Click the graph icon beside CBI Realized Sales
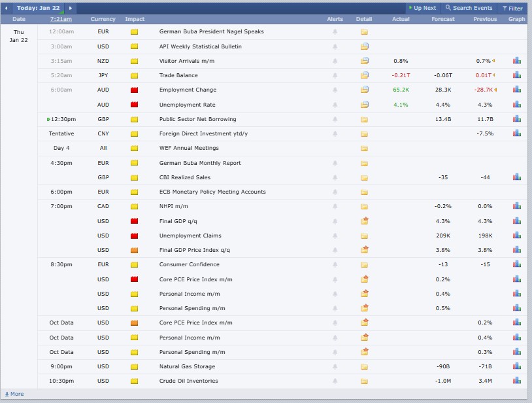 click(x=517, y=177)
